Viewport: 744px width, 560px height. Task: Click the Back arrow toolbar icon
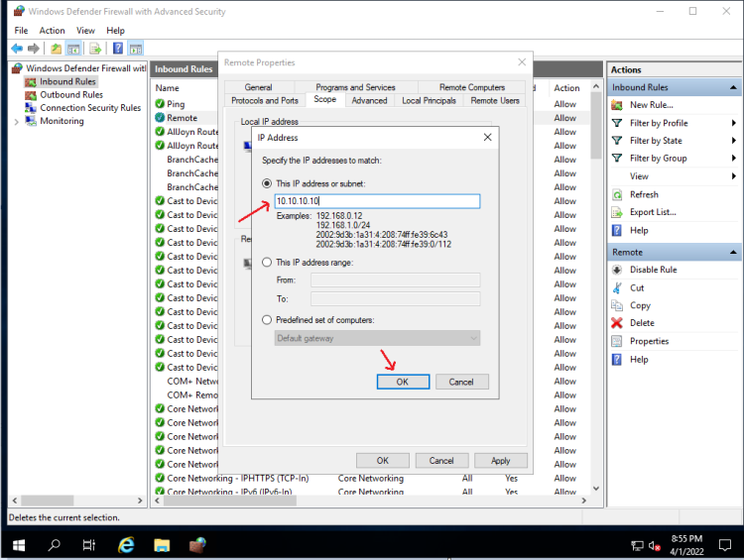pos(17,49)
